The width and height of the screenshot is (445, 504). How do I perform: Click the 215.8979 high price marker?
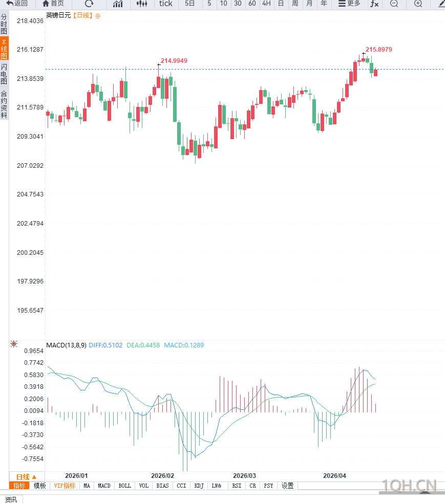379,50
